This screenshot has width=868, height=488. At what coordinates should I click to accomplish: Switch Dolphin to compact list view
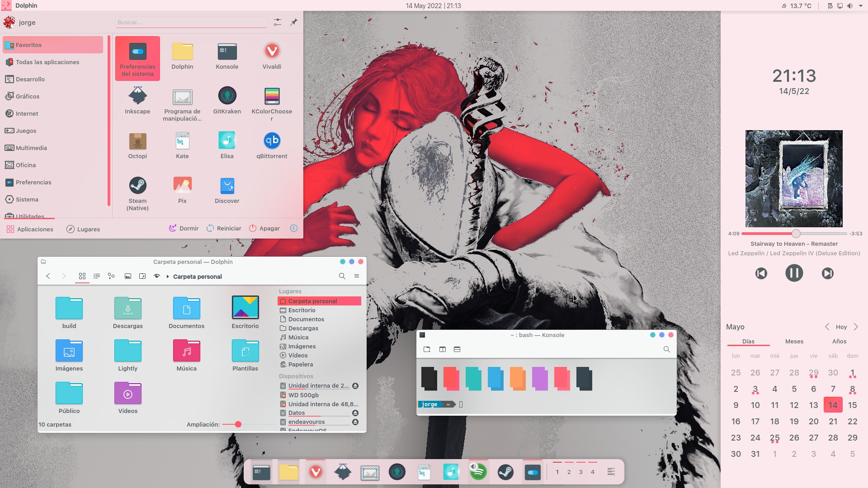click(x=97, y=276)
